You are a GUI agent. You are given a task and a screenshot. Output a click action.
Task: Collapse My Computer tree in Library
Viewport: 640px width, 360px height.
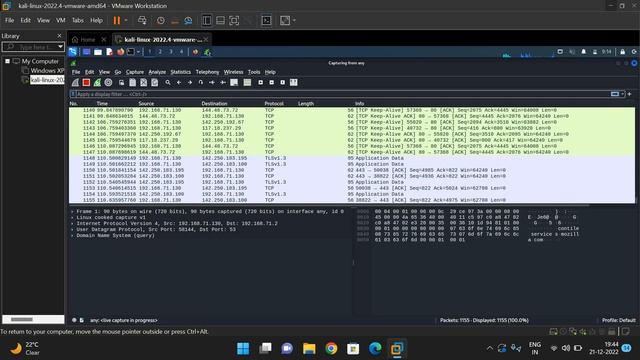7,61
